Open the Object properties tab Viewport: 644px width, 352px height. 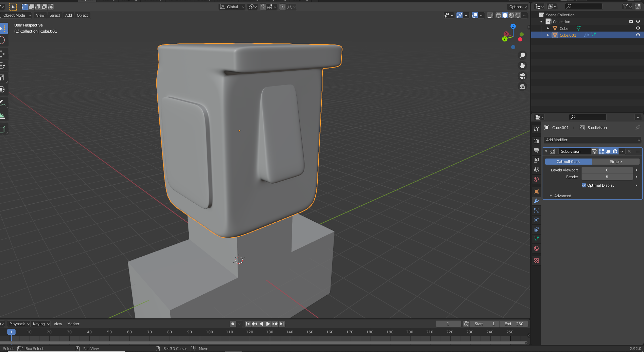[x=536, y=191]
